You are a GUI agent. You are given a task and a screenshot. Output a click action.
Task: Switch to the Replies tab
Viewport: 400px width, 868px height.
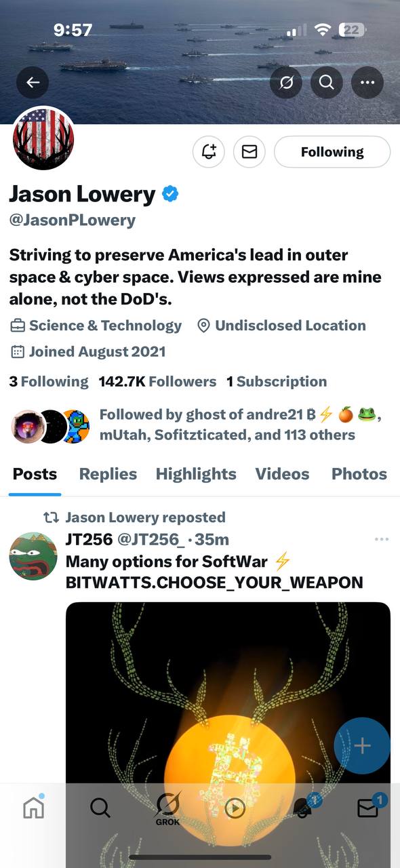pos(108,474)
